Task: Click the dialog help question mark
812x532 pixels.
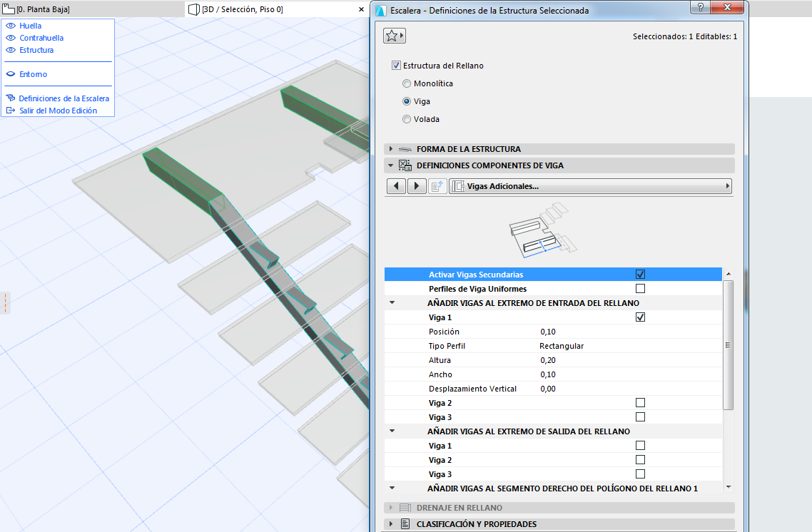Action: click(702, 8)
